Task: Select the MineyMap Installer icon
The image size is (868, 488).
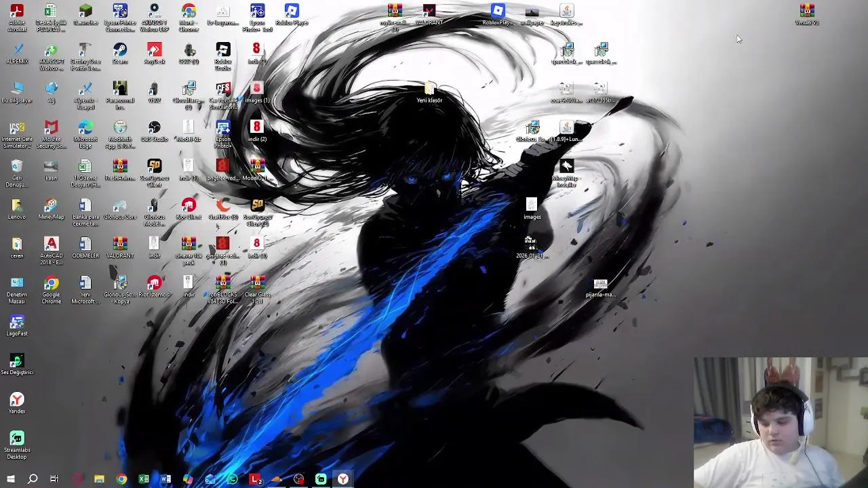Action: point(566,173)
